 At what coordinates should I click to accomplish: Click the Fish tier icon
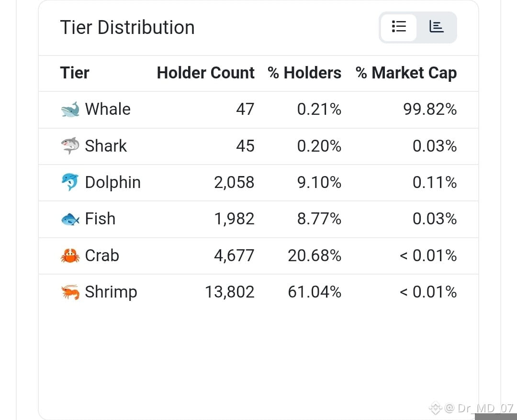point(70,219)
